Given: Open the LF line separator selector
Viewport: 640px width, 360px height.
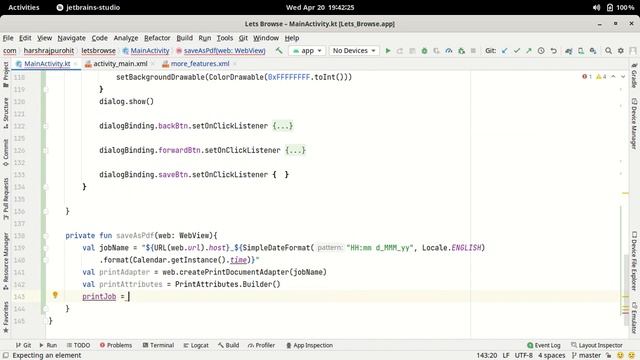Looking at the screenshot, I should pyautogui.click(x=506, y=356).
